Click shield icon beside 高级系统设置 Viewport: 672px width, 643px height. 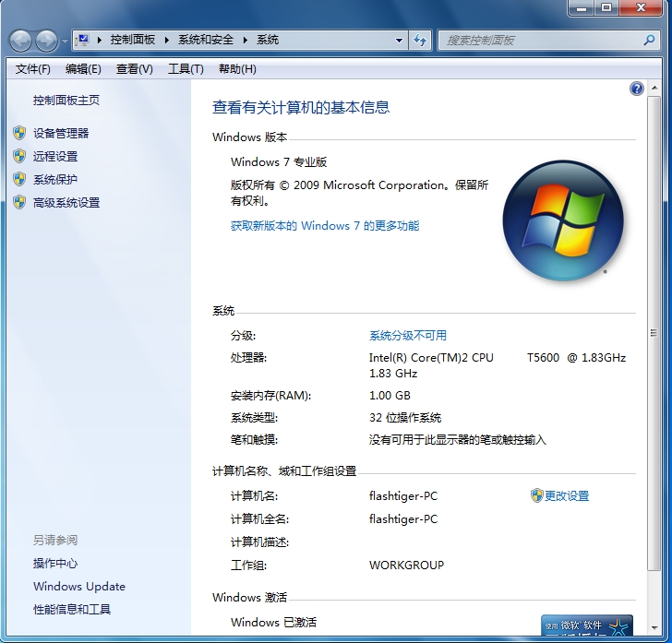pyautogui.click(x=19, y=203)
